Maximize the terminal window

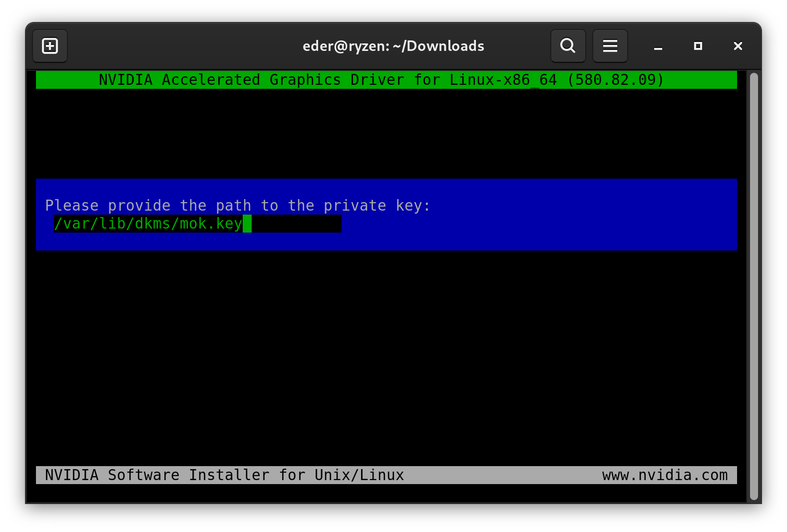698,46
